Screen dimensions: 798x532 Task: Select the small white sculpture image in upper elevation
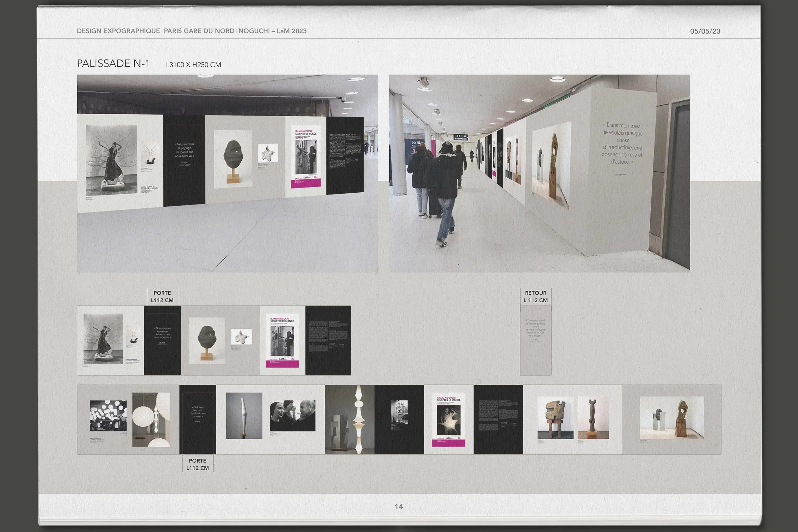point(242,337)
